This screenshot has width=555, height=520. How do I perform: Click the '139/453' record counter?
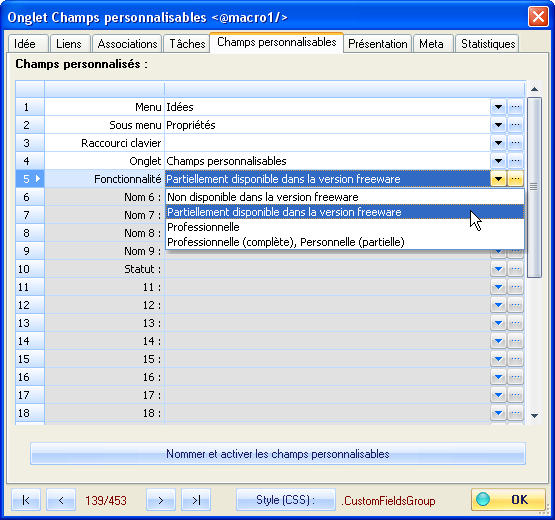coord(106,501)
